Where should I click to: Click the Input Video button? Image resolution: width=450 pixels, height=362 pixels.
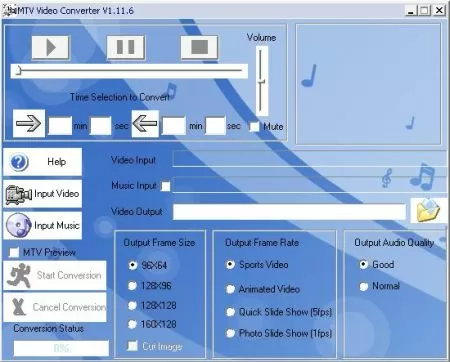click(43, 194)
